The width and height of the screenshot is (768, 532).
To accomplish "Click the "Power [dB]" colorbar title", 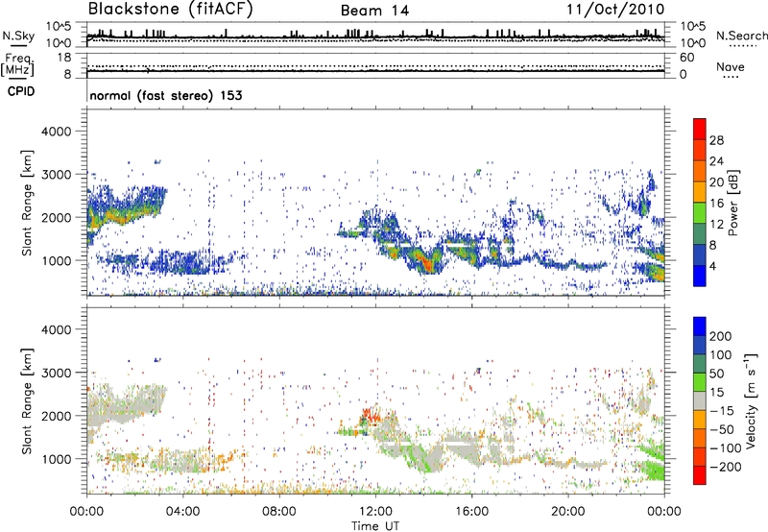I will (x=732, y=204).
